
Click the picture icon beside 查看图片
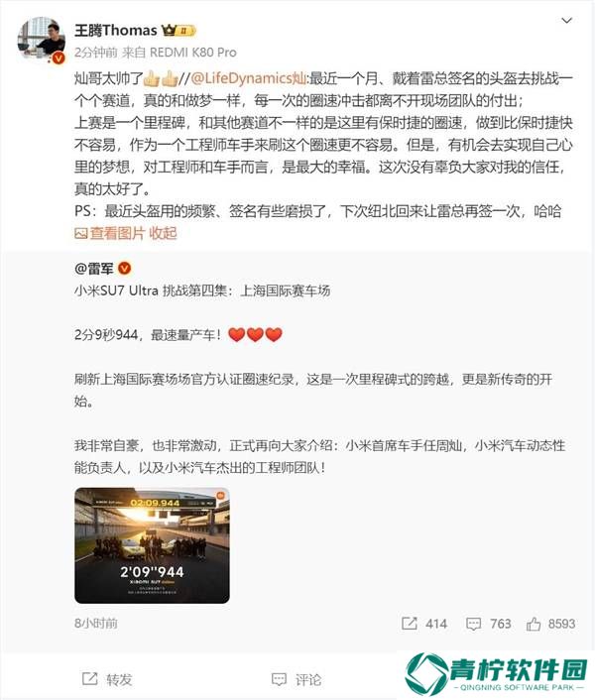(80, 233)
